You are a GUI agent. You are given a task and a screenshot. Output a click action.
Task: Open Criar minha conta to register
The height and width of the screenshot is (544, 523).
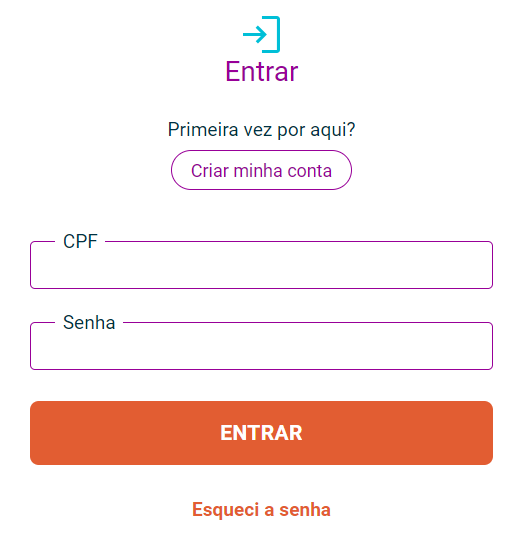[261, 170]
